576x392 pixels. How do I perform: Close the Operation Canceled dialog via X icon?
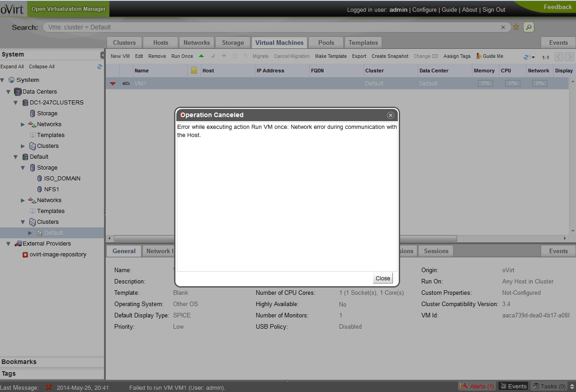pyautogui.click(x=391, y=115)
